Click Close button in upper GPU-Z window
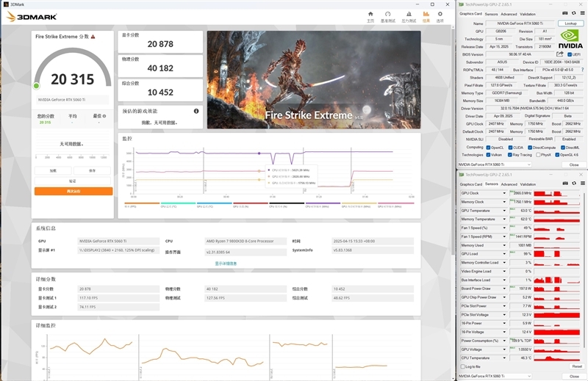 pos(574,165)
